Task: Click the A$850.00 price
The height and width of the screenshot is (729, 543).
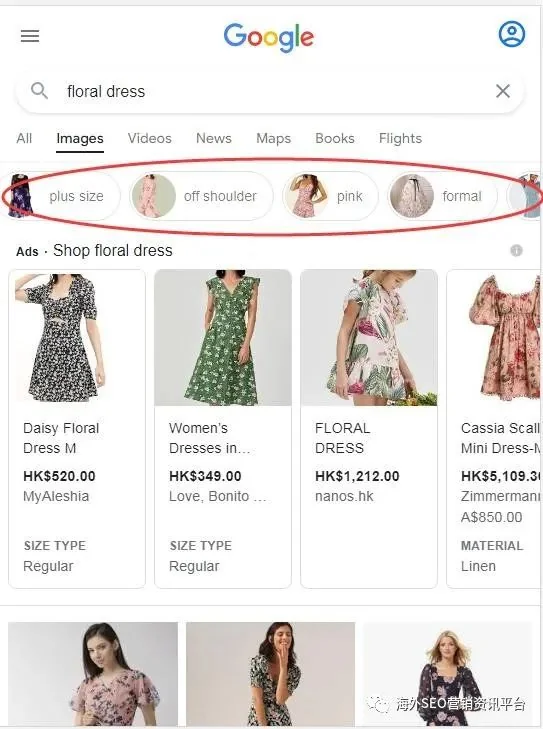Action: [x=491, y=517]
